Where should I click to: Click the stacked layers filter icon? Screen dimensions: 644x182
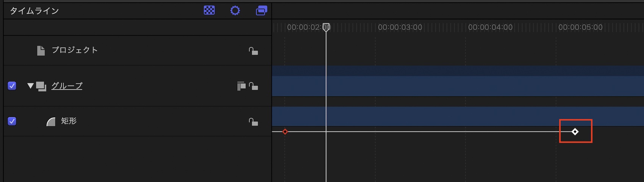[x=261, y=10]
